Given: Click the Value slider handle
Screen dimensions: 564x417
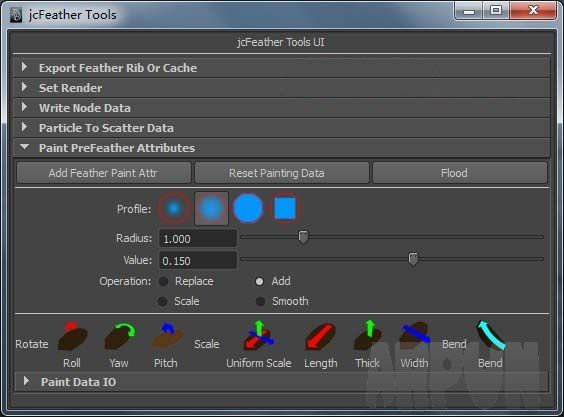Looking at the screenshot, I should [x=413, y=259].
